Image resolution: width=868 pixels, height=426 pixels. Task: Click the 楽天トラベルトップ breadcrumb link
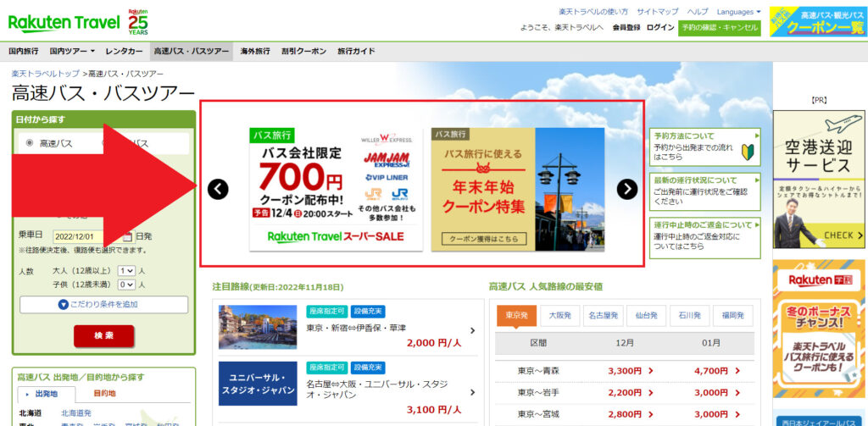click(46, 74)
